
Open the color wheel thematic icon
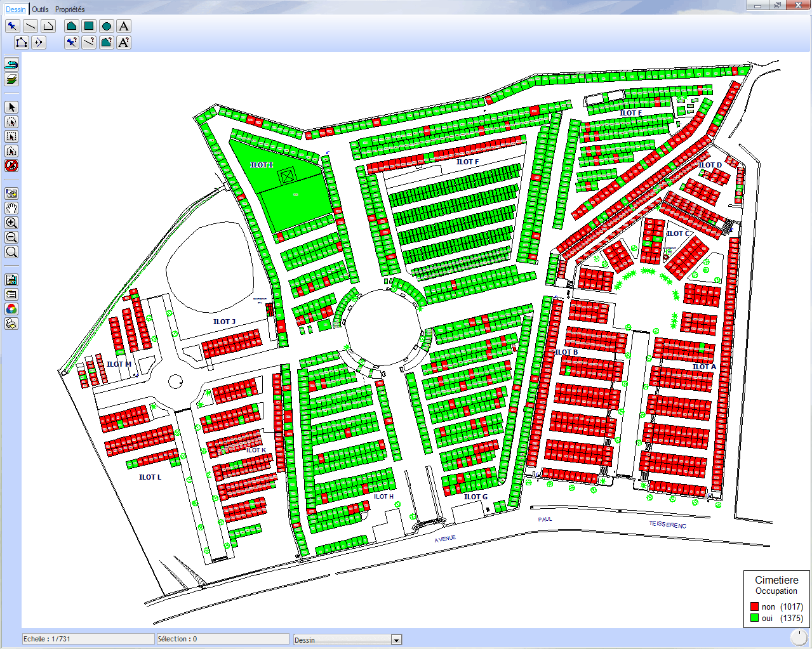click(x=11, y=309)
